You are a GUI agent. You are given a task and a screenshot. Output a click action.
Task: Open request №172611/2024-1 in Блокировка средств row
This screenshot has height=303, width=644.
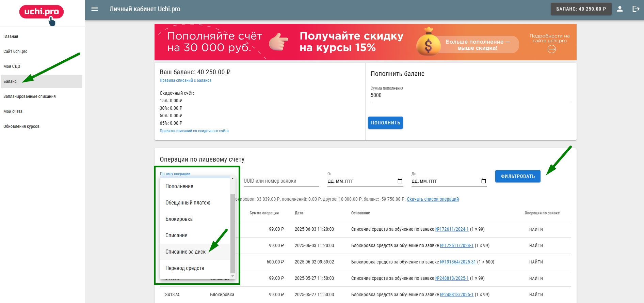456,246
